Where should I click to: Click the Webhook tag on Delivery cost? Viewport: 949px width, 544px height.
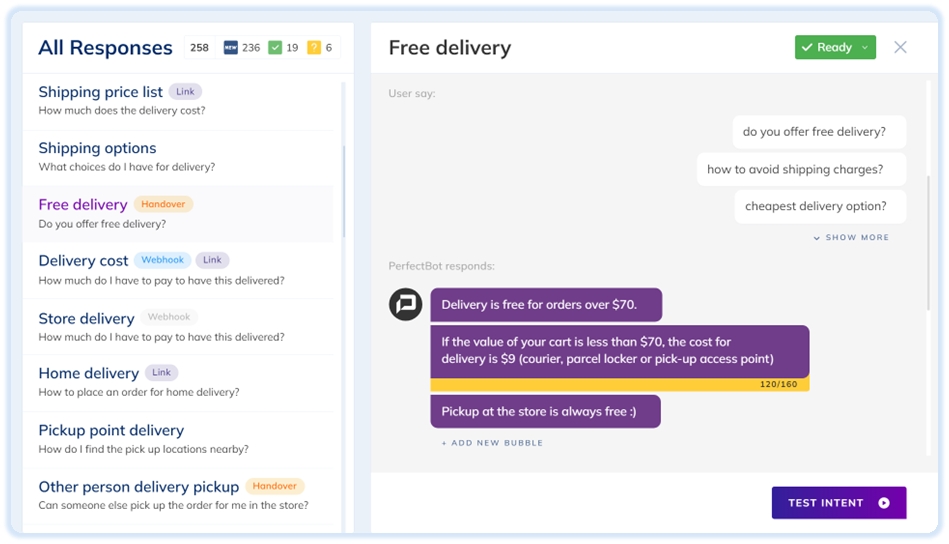click(162, 260)
